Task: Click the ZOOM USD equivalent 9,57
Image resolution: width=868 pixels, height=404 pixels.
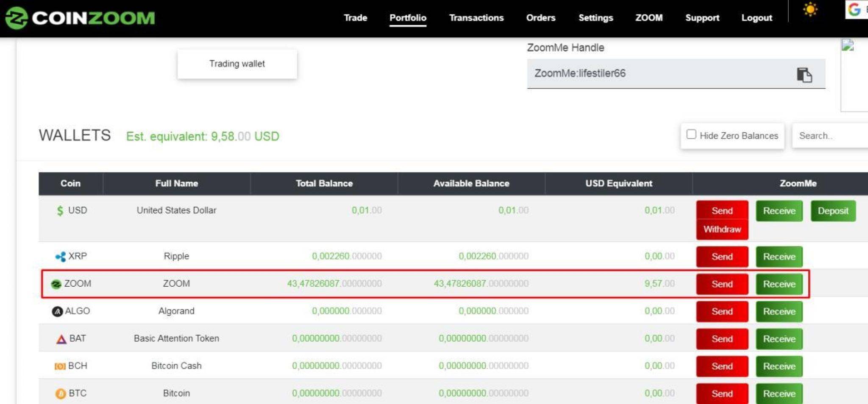Action: pos(659,284)
